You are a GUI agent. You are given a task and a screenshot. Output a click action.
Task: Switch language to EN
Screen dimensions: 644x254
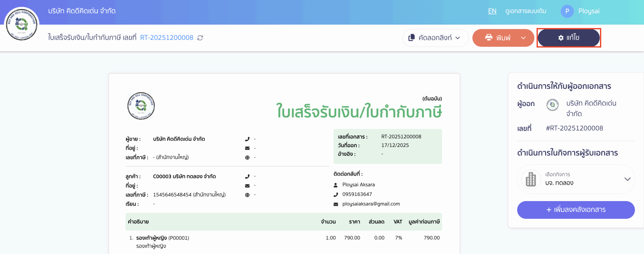click(492, 11)
